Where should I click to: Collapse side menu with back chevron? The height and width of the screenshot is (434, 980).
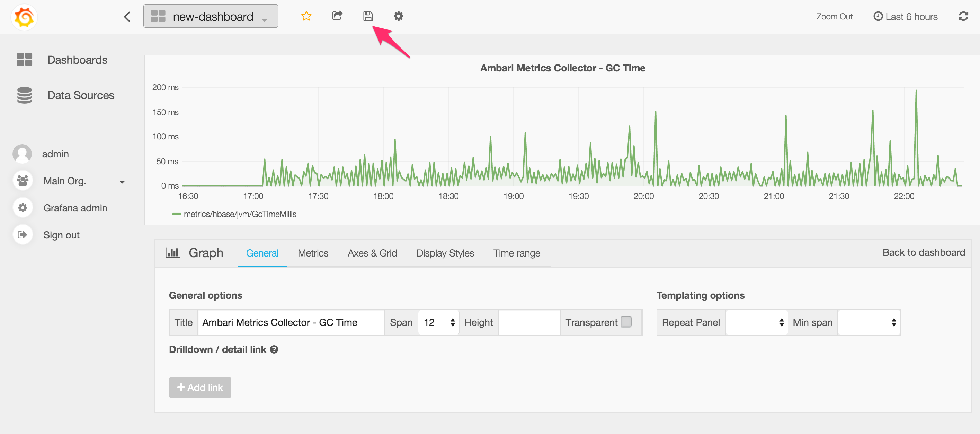point(127,17)
